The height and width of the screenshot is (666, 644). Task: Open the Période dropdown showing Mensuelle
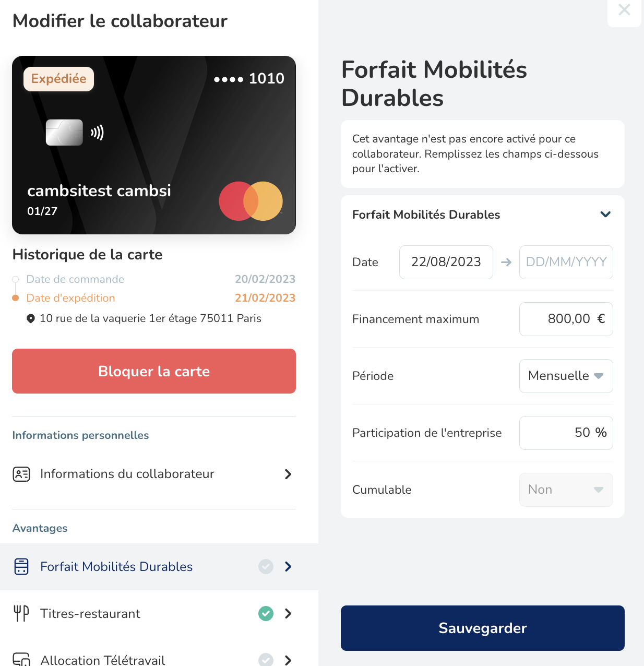pos(566,376)
